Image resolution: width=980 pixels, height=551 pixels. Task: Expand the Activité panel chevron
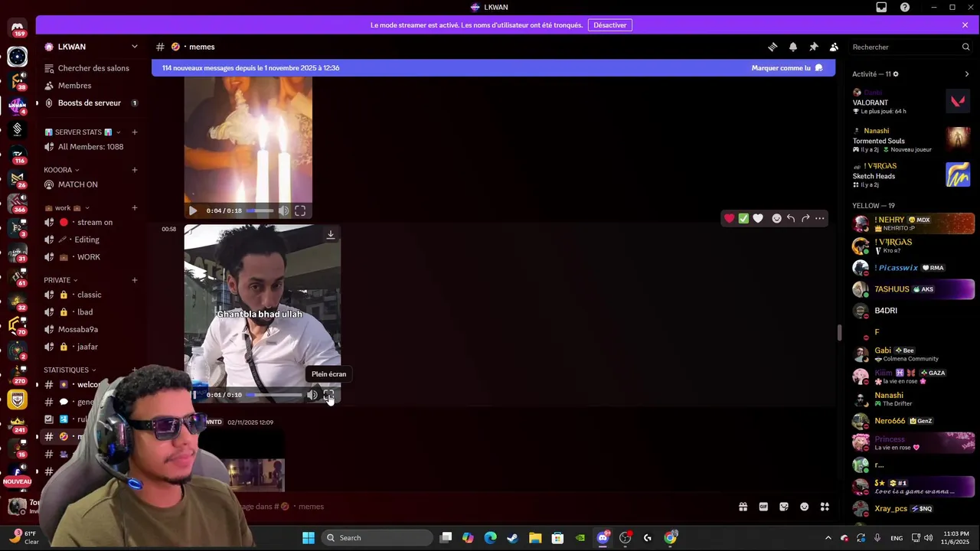(x=966, y=74)
